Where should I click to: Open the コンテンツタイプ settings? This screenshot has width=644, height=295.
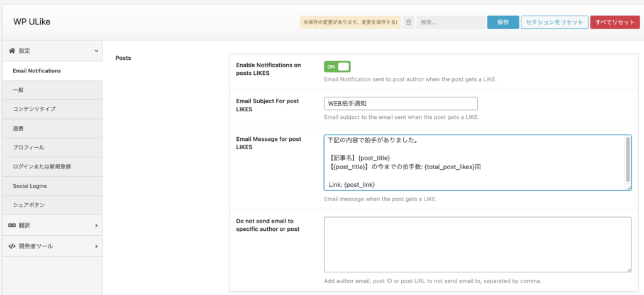(x=34, y=109)
